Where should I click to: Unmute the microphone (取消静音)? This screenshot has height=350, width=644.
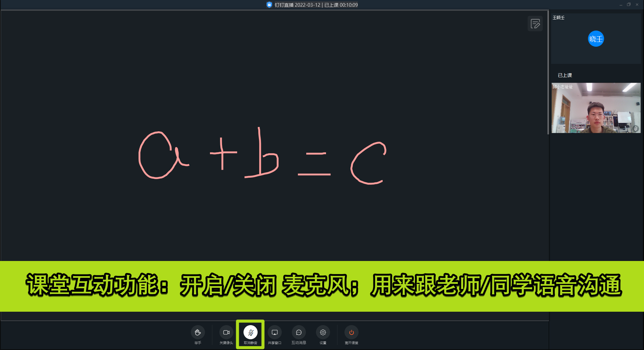click(251, 335)
